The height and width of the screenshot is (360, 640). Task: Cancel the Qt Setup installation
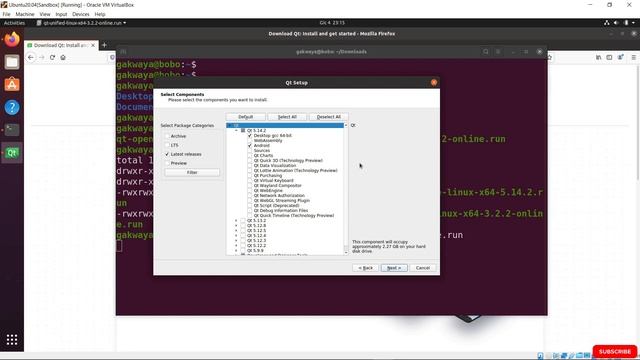pos(423,268)
